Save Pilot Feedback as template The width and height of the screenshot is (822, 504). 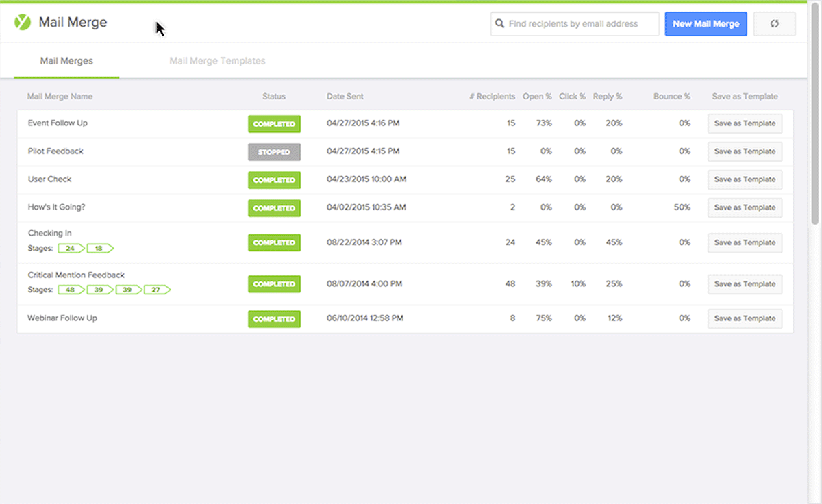coord(745,151)
